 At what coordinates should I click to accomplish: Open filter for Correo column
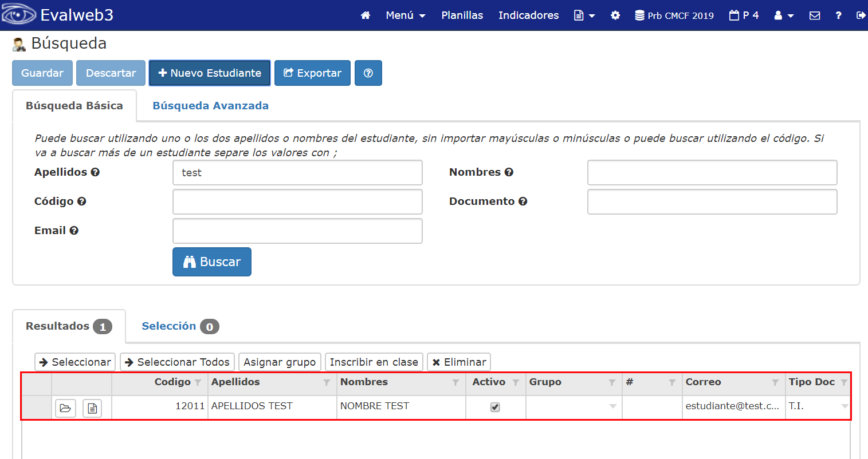775,382
